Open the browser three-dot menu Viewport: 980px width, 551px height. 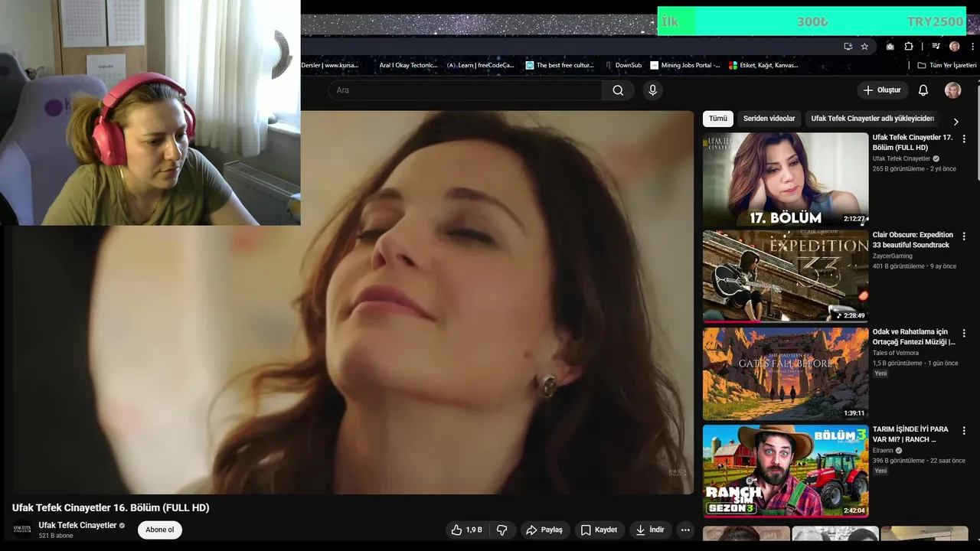[x=972, y=46]
